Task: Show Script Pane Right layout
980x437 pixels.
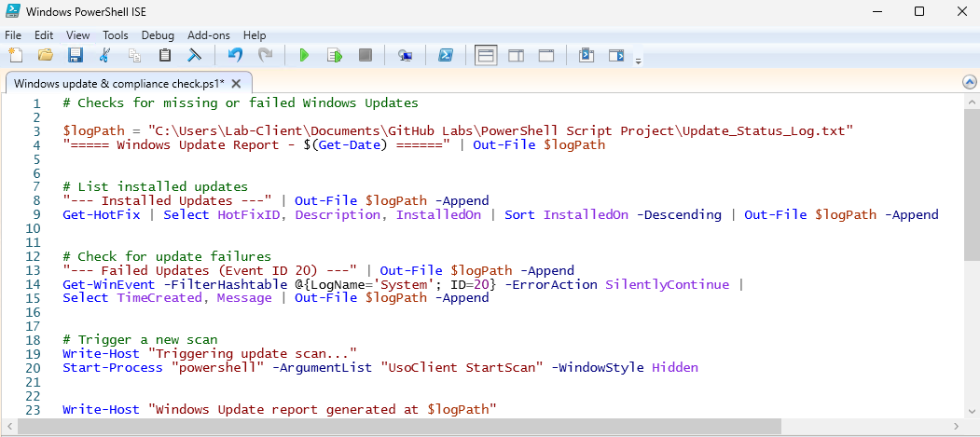Action: (x=517, y=55)
